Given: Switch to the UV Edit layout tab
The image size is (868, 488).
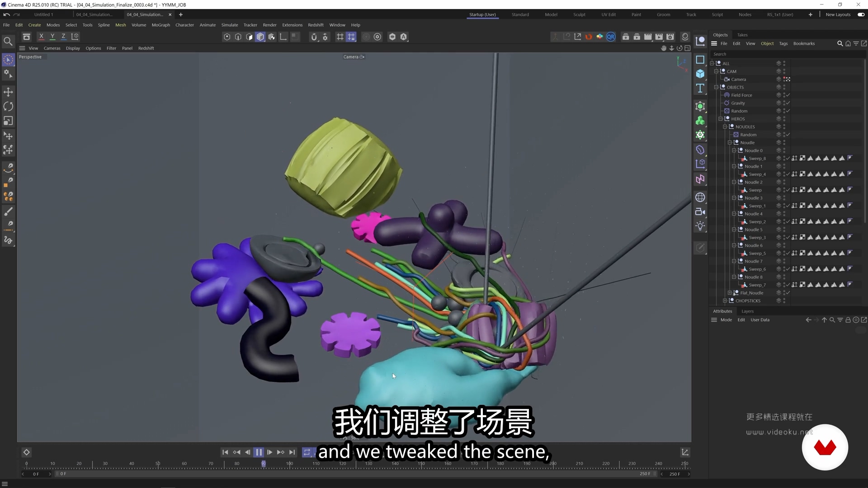Looking at the screenshot, I should (x=608, y=14).
